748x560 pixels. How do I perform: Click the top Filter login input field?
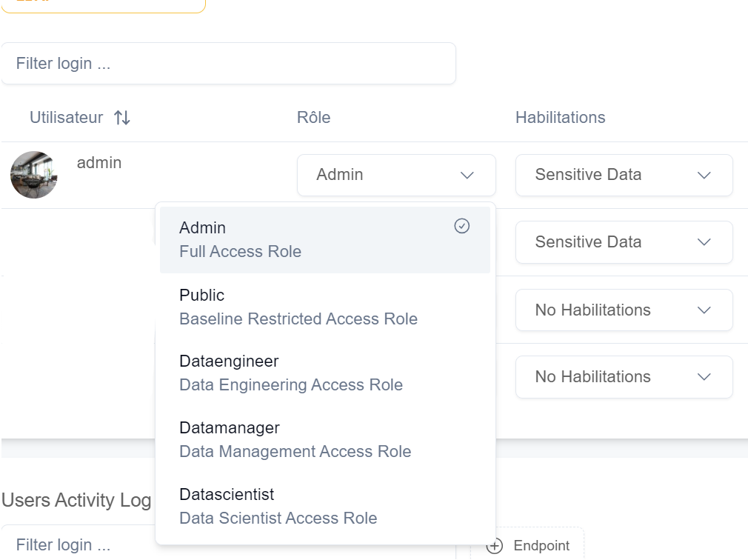(x=228, y=64)
